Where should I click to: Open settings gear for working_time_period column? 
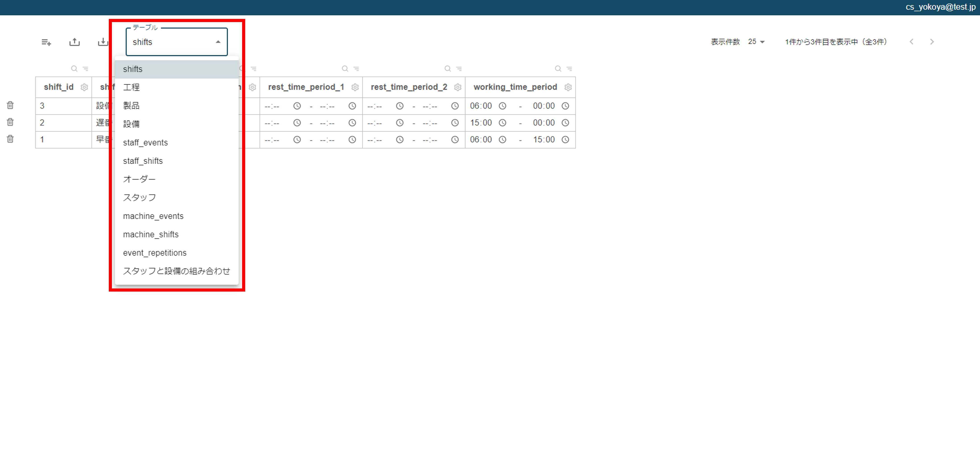click(568, 87)
